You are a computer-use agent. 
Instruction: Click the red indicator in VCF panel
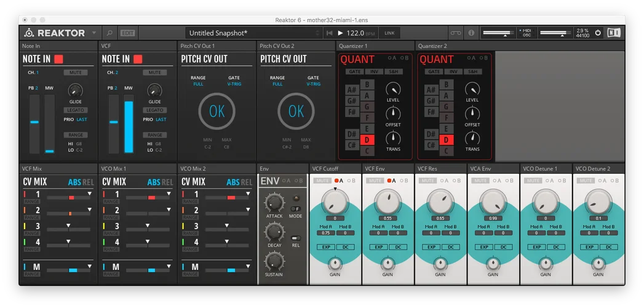[x=138, y=59]
